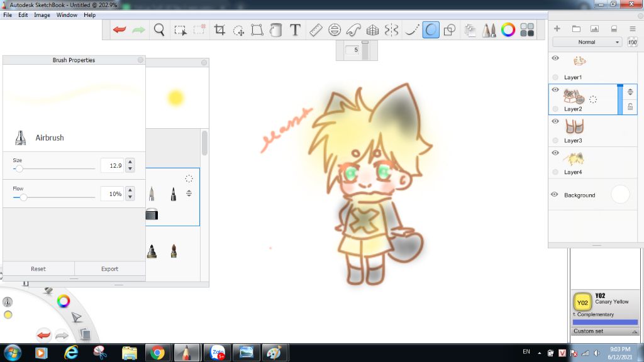Click the Flow slider handle
The width and height of the screenshot is (644, 362).
(x=23, y=197)
